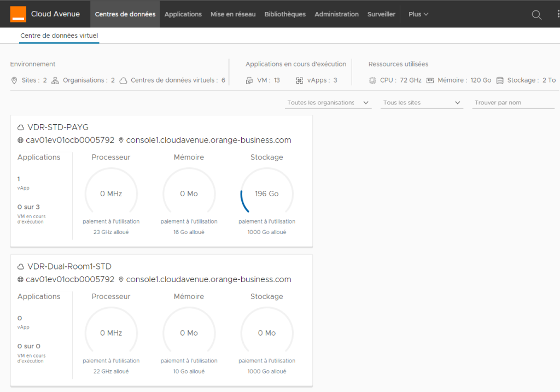This screenshot has height=392, width=560.
Task: Go to Mise en réseau
Action: 233,14
